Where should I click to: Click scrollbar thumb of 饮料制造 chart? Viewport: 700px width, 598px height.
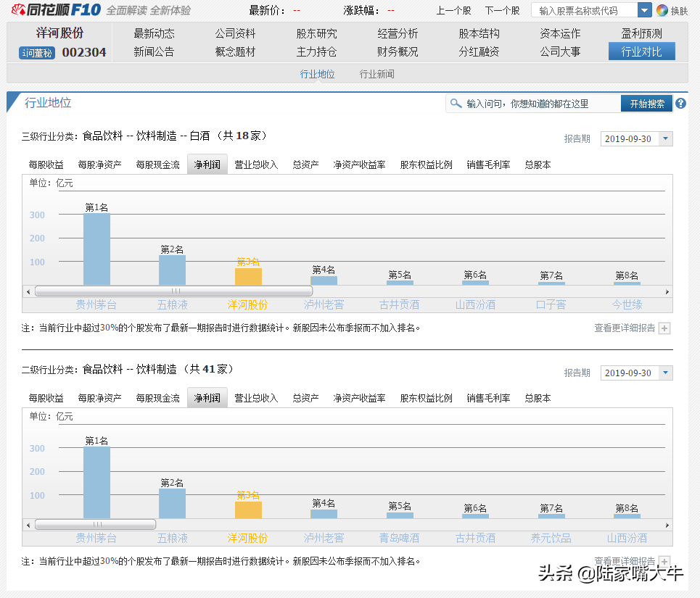point(96,524)
